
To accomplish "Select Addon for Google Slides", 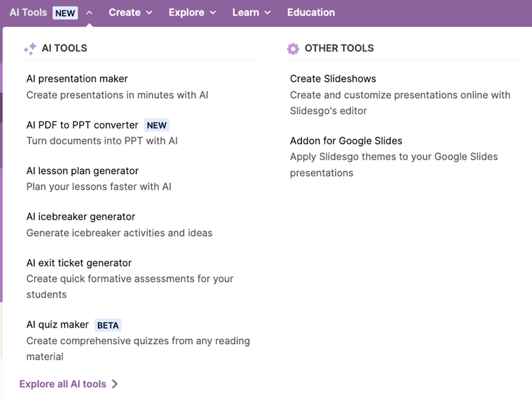I will [346, 141].
